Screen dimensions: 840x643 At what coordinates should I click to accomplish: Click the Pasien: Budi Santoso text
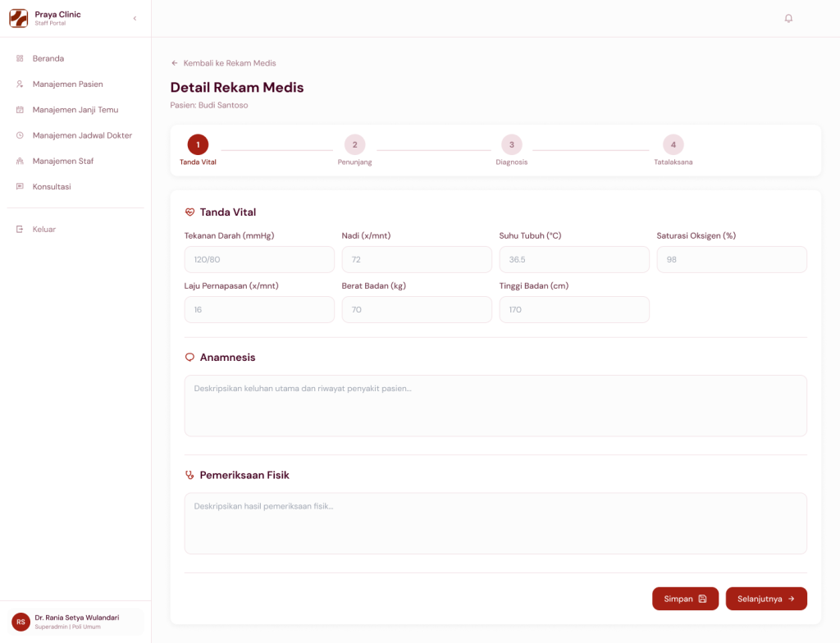209,105
